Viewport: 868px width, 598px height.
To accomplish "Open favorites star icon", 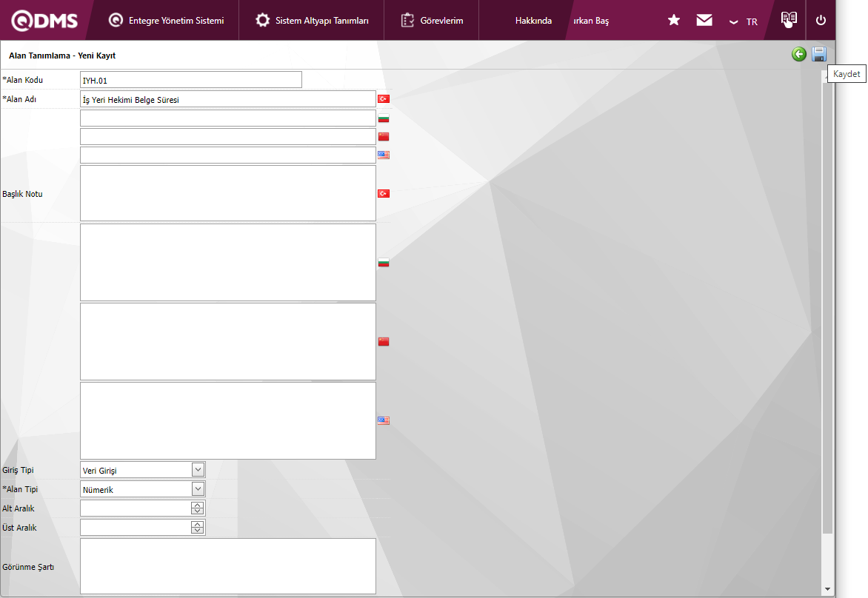I will pos(674,21).
